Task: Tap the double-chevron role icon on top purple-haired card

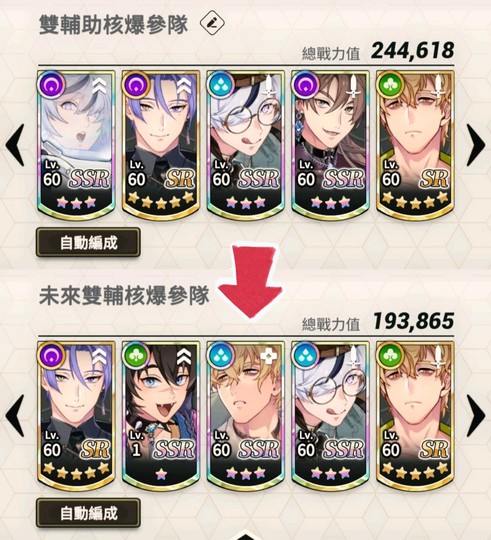Action: point(184,86)
